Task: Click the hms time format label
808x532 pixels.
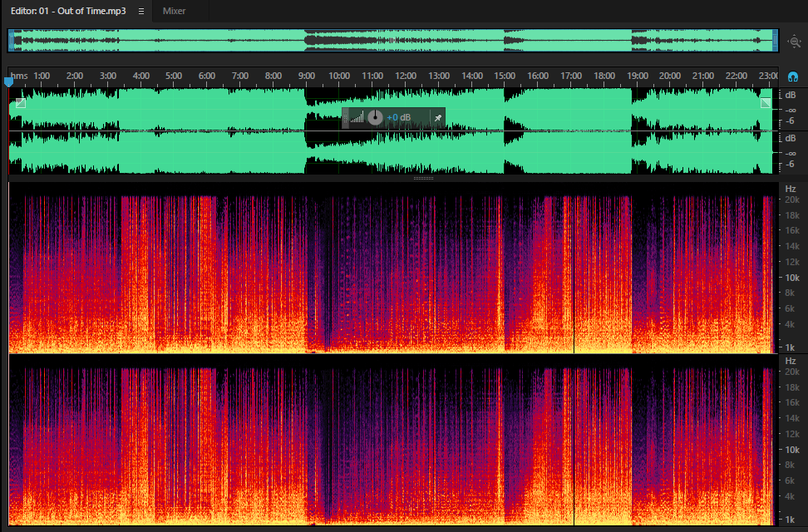Action: (x=19, y=76)
